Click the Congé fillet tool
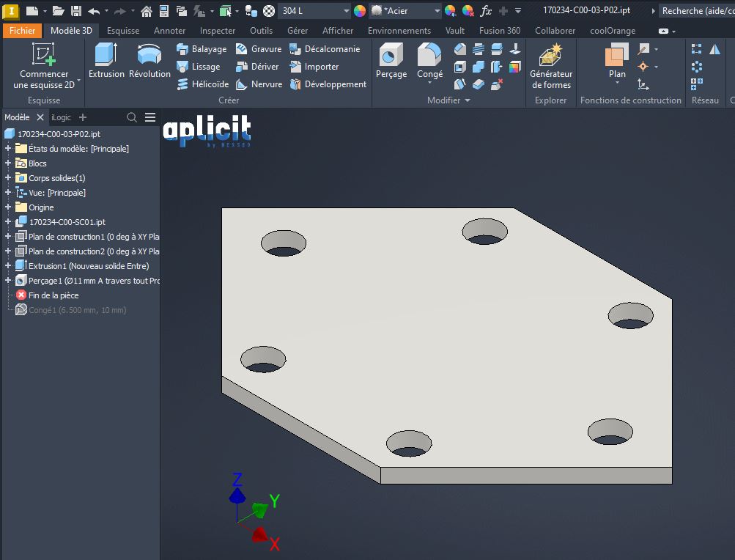The image size is (735, 560). (x=429, y=60)
